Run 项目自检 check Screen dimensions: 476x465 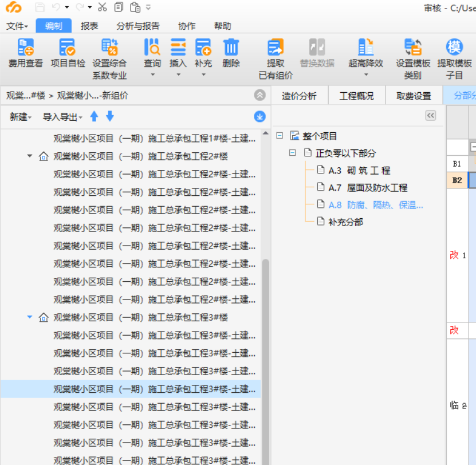(68, 53)
